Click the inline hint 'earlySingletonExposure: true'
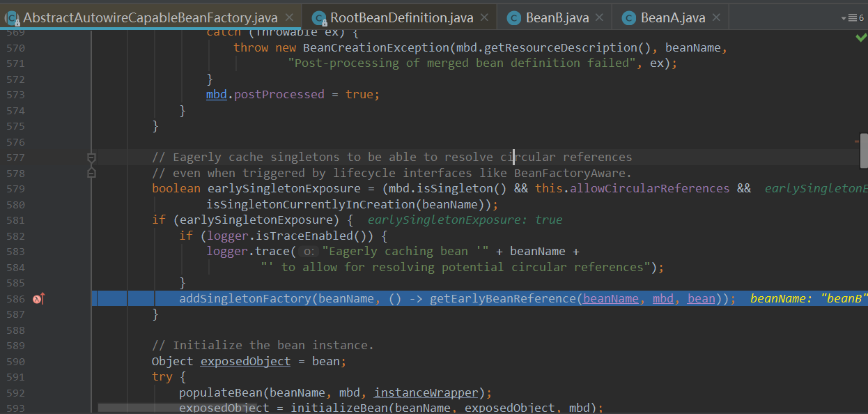 465,220
